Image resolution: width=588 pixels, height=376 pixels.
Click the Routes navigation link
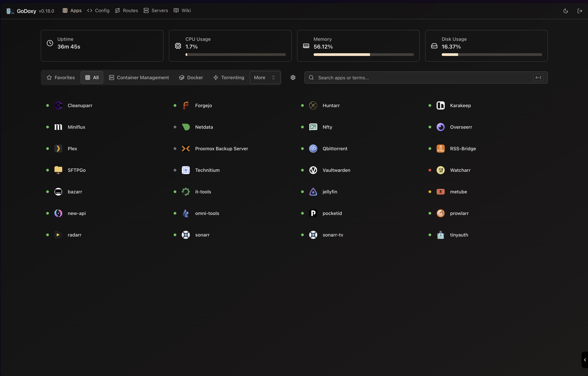126,10
